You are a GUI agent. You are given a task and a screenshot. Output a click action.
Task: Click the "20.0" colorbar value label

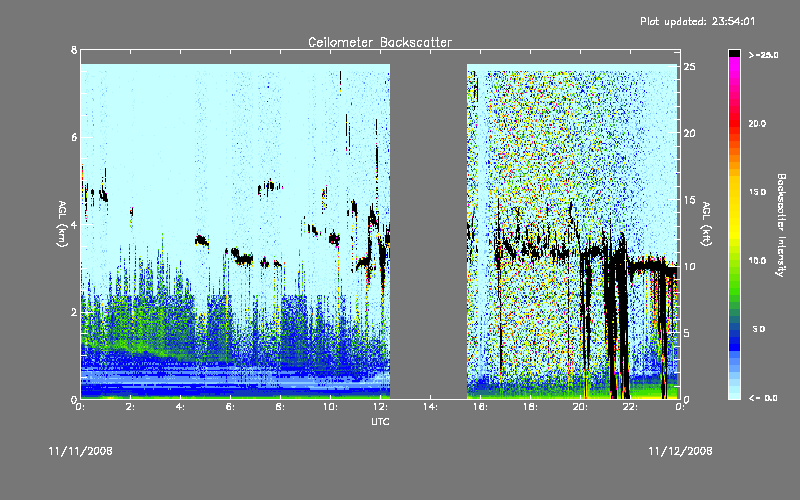click(757, 123)
